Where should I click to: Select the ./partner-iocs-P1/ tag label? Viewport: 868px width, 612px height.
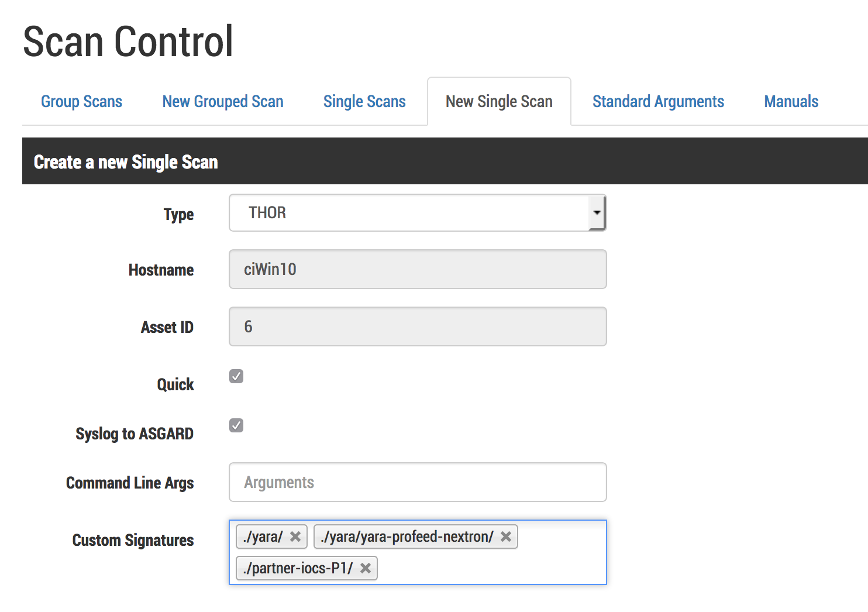pyautogui.click(x=298, y=568)
